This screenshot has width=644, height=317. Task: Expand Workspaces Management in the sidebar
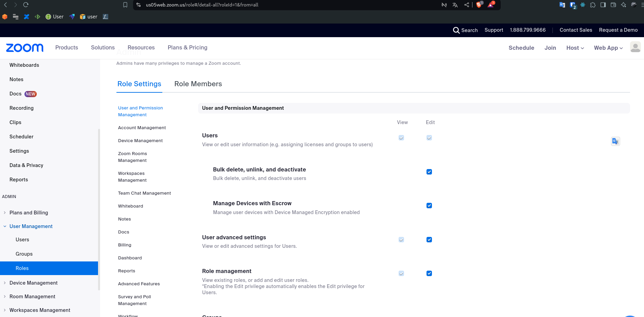tap(40, 310)
